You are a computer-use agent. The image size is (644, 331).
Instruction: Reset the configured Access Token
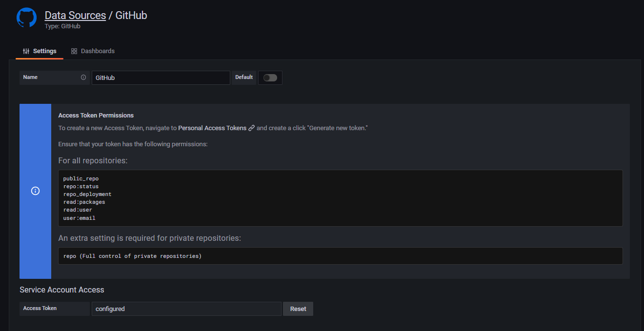(x=298, y=309)
